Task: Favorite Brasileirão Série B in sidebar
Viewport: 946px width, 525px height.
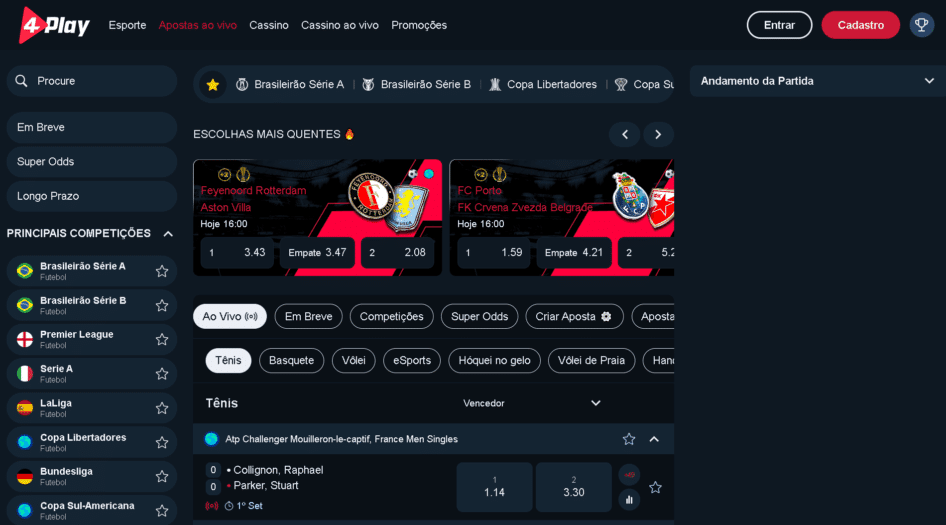Action: point(162,305)
